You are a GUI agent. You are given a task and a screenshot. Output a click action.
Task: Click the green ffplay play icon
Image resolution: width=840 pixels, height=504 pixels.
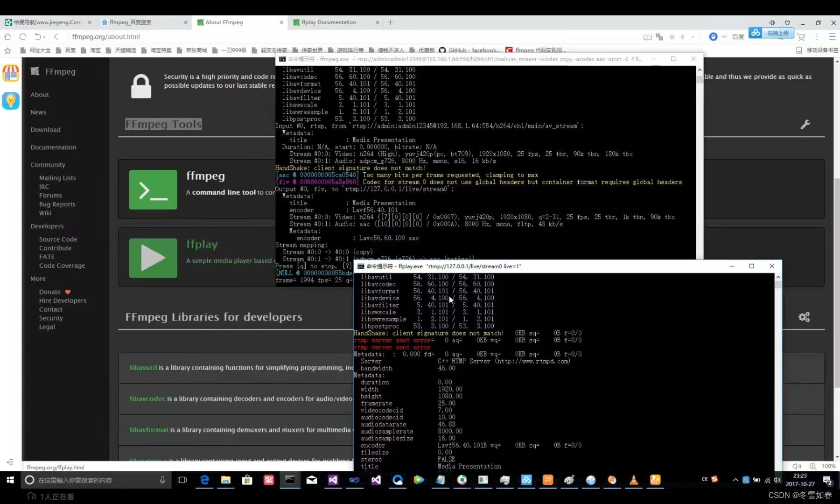pyautogui.click(x=153, y=258)
